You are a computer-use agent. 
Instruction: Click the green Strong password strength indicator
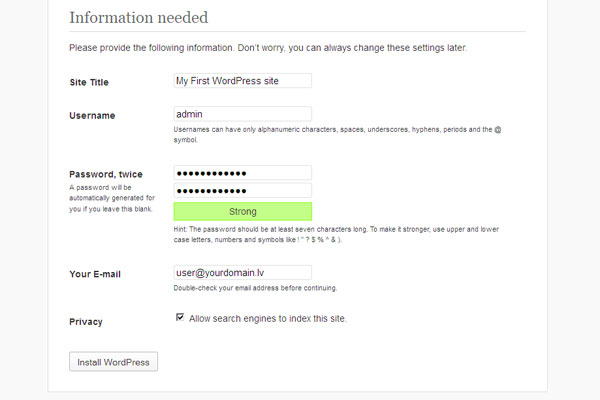(243, 211)
